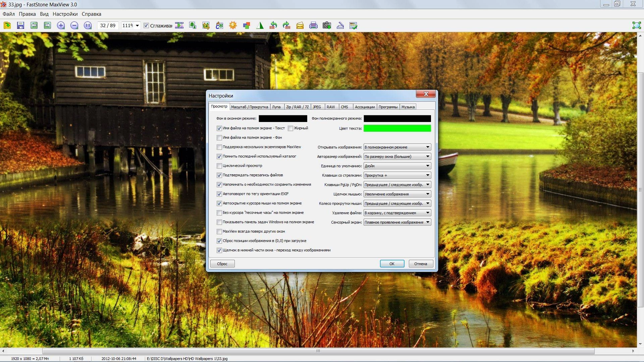The width and height of the screenshot is (644, 362).
Task: Pick the Фон в оконном режиме color
Action: point(283,119)
